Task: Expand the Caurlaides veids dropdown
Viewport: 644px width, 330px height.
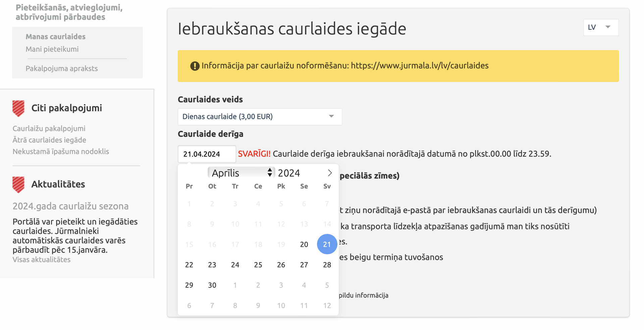Action: [260, 117]
